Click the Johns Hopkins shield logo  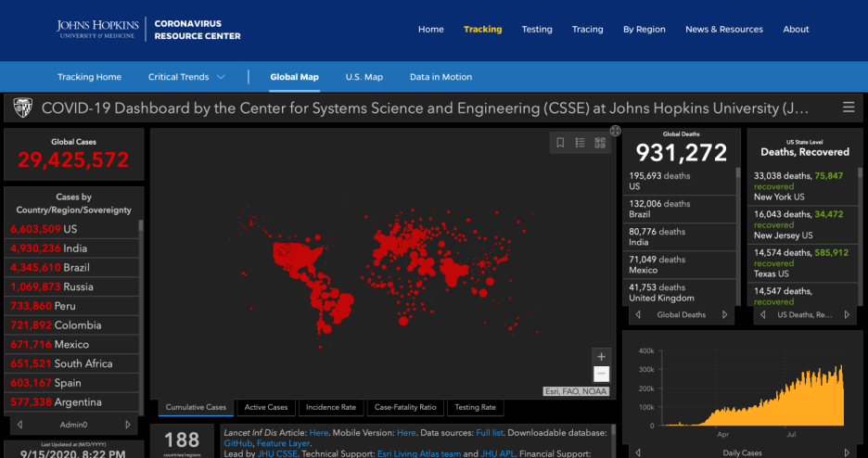(22, 108)
